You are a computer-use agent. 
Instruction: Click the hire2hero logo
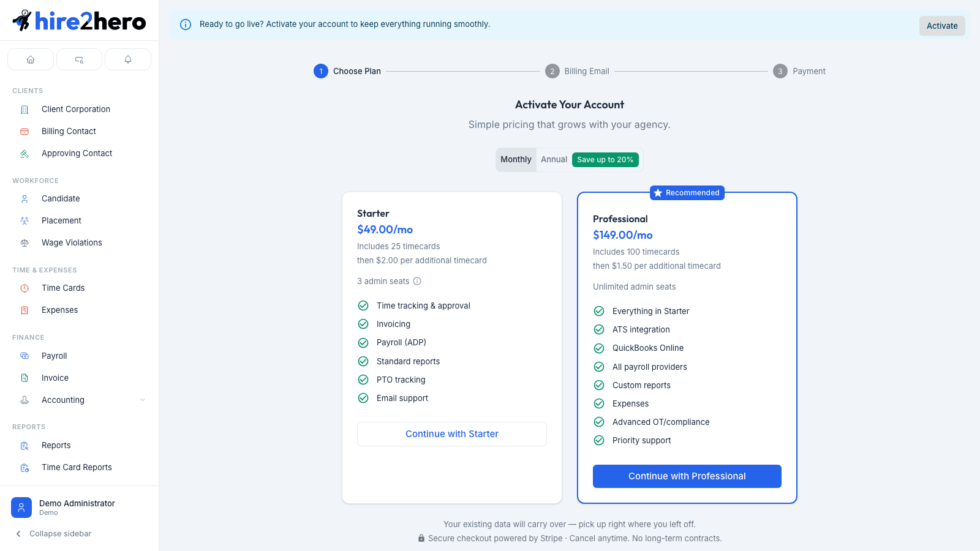[79, 21]
